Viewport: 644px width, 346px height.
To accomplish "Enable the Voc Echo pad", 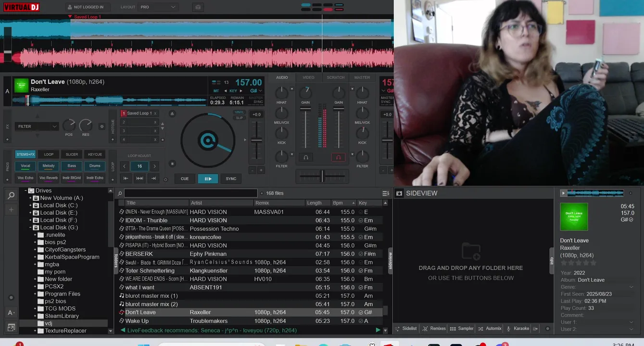I will [25, 178].
